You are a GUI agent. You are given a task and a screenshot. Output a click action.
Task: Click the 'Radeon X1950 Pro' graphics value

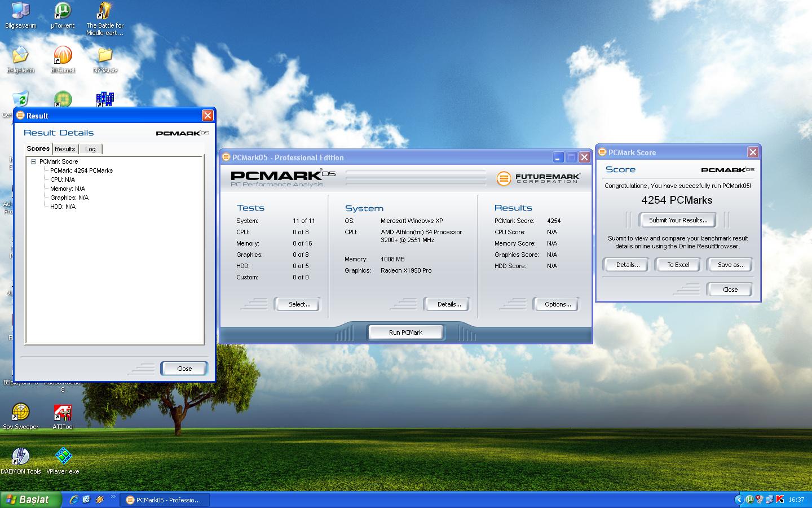click(406, 270)
